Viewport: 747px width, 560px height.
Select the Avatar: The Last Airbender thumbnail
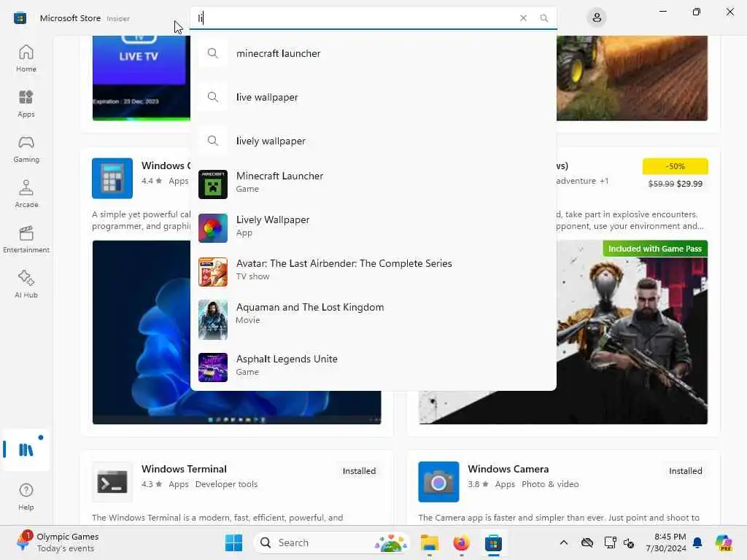pyautogui.click(x=213, y=271)
